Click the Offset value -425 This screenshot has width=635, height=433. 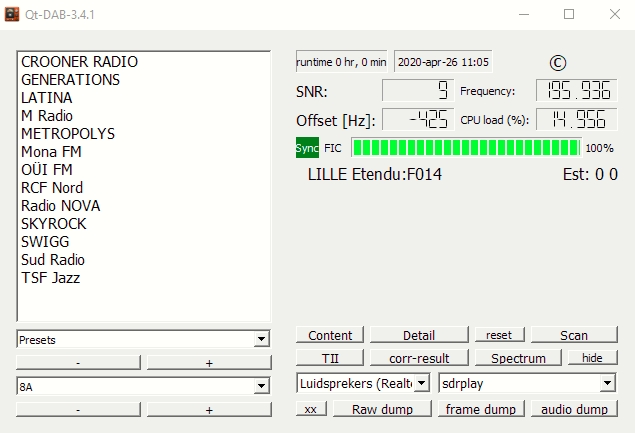tap(418, 119)
